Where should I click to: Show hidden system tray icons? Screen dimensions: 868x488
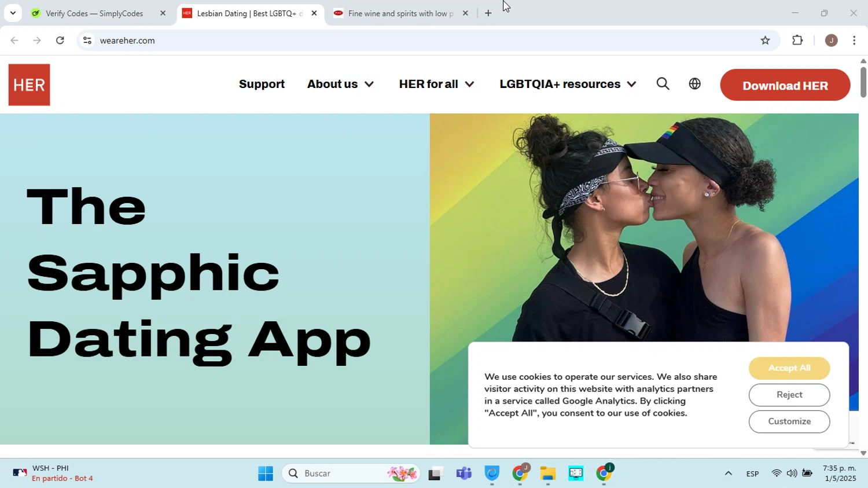729,474
